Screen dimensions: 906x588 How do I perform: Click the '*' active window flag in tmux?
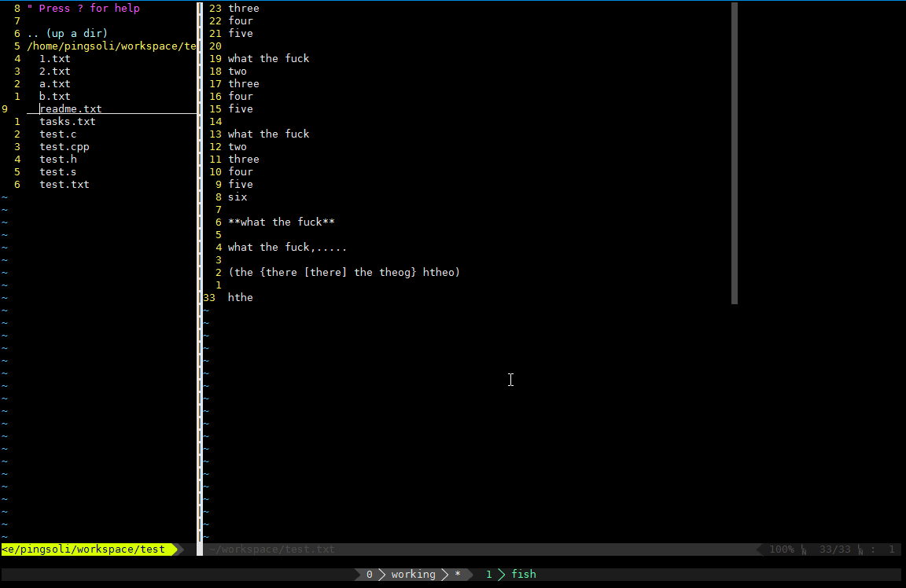[457, 574]
